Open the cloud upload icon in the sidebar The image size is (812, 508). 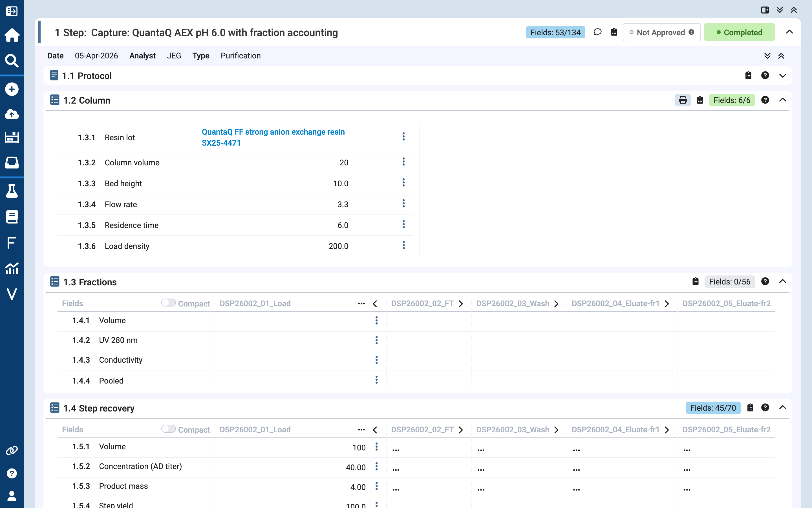click(12, 114)
